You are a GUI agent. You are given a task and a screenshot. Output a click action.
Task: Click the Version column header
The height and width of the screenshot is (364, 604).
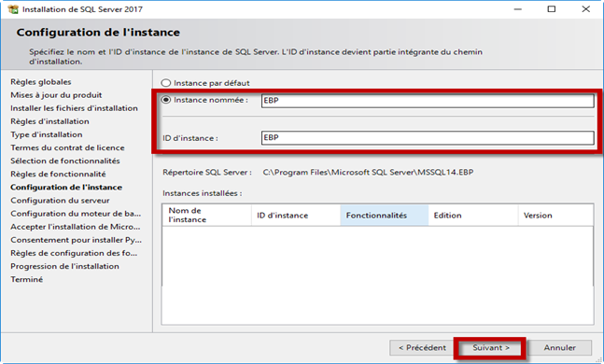coord(555,215)
